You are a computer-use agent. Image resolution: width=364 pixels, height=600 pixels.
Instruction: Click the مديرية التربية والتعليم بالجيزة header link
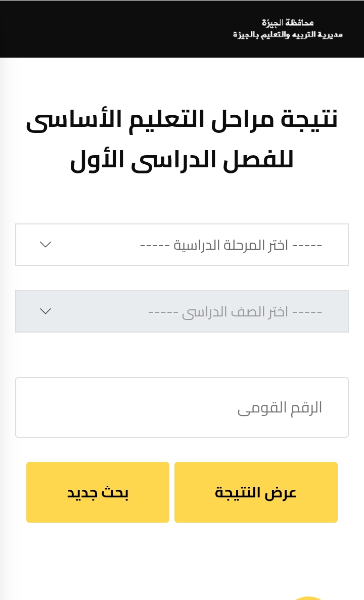point(288,35)
